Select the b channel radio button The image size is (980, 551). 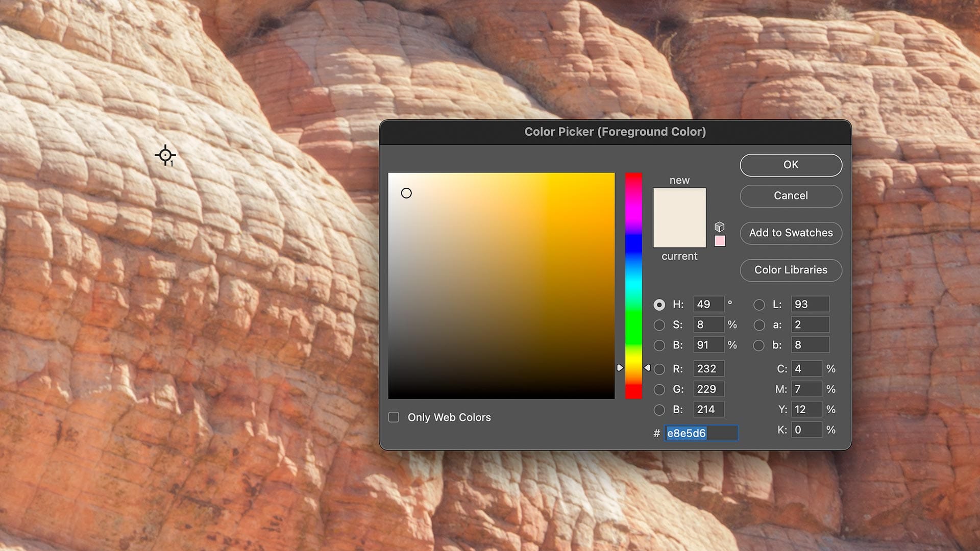(x=758, y=345)
